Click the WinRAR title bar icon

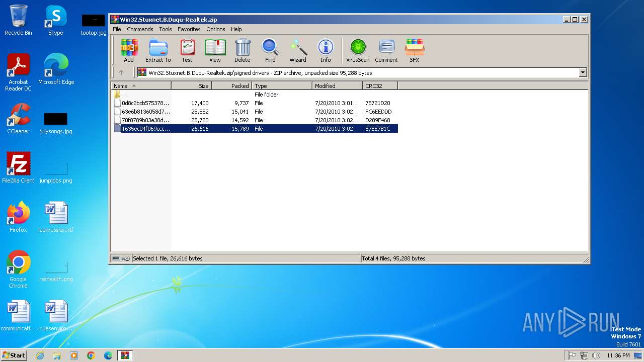(x=115, y=20)
